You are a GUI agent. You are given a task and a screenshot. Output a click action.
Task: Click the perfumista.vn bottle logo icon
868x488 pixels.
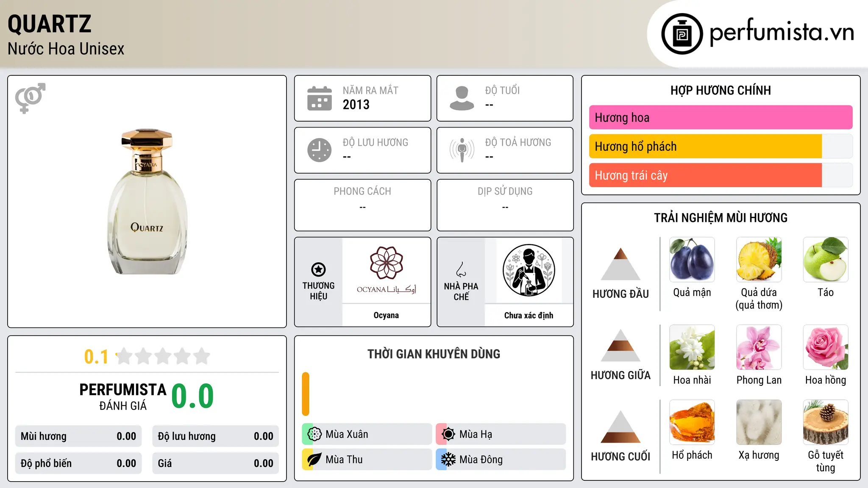pyautogui.click(x=682, y=34)
